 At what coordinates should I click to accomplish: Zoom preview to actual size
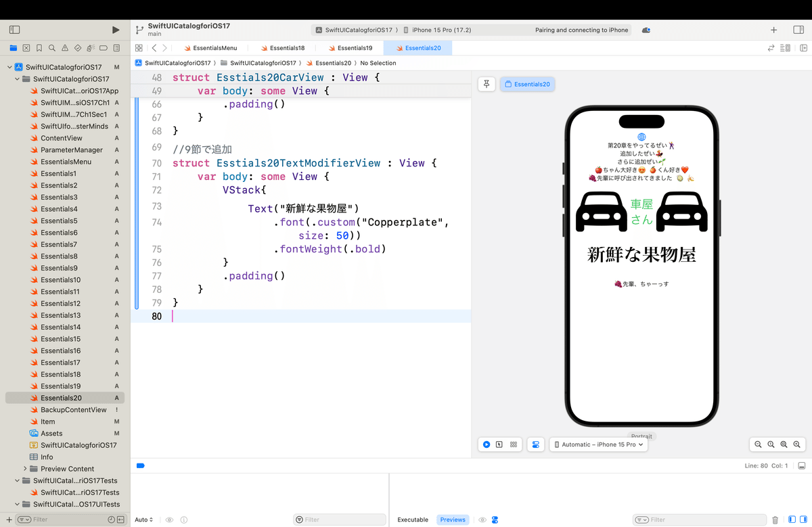coord(771,444)
